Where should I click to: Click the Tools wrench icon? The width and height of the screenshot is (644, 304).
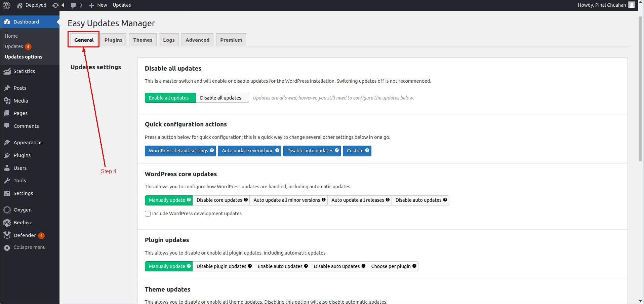point(7,181)
